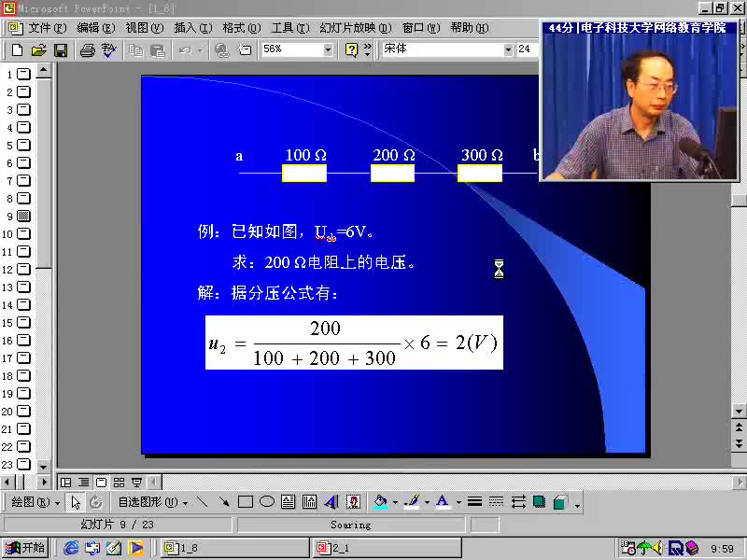Start Slide Show view button
Viewport: 747px width, 560px height.
click(x=136, y=483)
